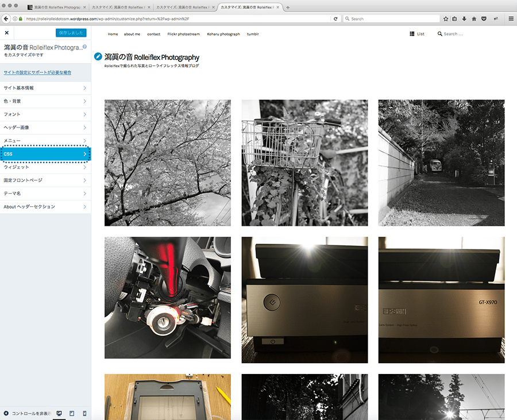Switch to desktop preview mode
The image size is (517, 420).
click(x=59, y=413)
